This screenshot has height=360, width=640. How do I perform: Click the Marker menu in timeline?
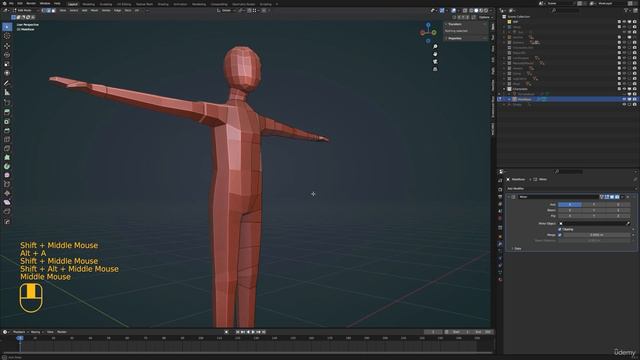coord(62,332)
